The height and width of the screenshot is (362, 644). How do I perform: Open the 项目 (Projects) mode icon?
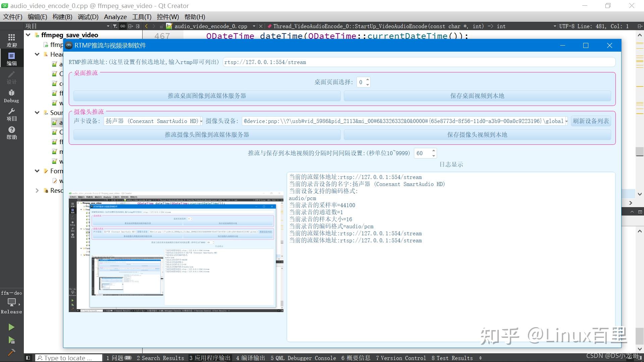pyautogui.click(x=11, y=115)
